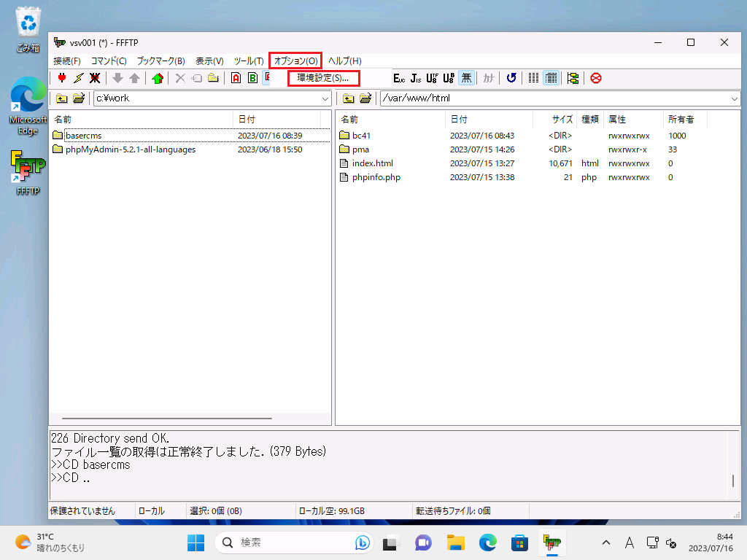Screen dimensions: 747x560
Task: Toggle ASCII transfer mode (red A)
Action: click(236, 78)
